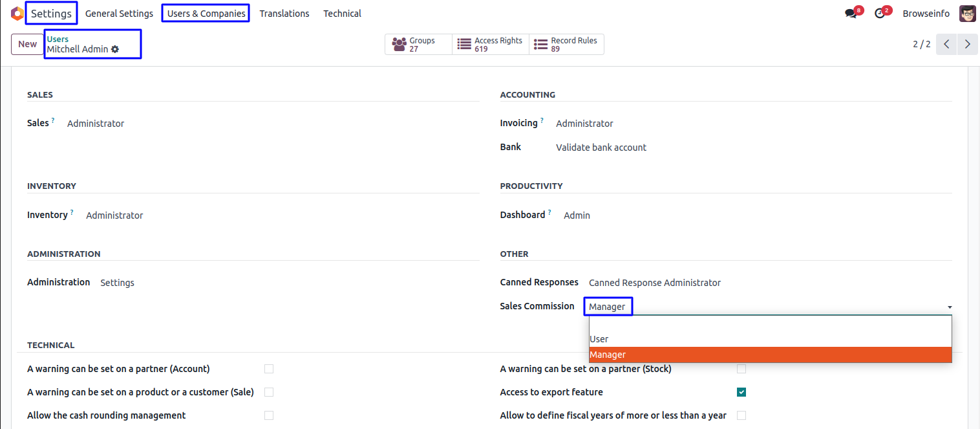Click the Odoo app logo icon
The image size is (980, 429).
pos(17,14)
